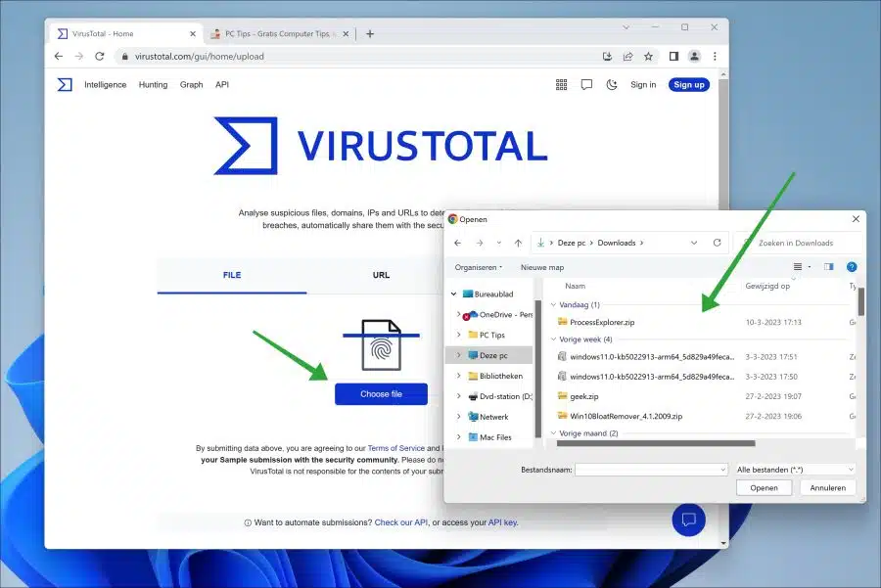Open the Hunting menu item
881x588 pixels.
(153, 85)
